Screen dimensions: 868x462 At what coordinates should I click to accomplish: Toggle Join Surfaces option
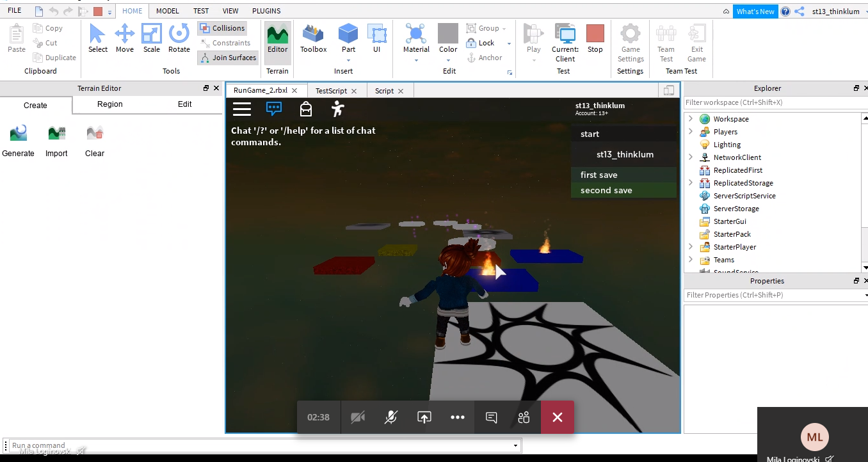tap(228, 58)
